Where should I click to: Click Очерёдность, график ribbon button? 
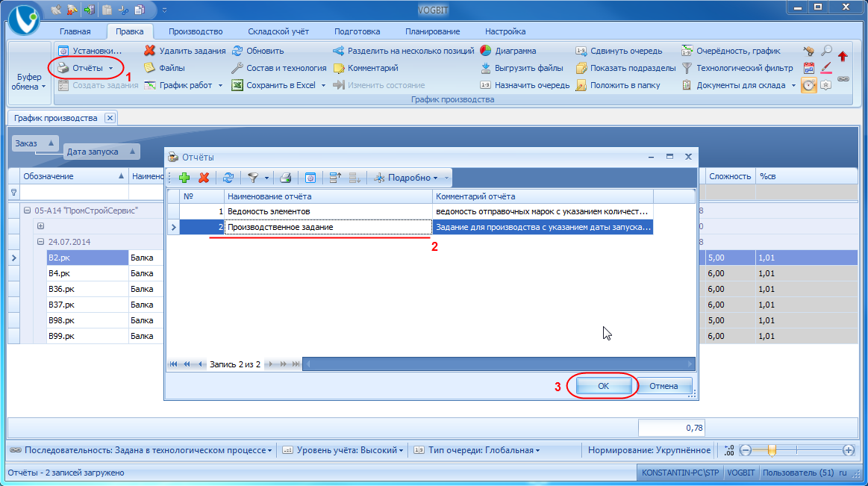[731, 51]
